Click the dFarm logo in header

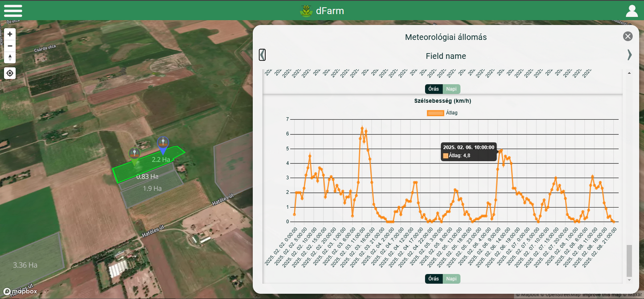coord(322,11)
